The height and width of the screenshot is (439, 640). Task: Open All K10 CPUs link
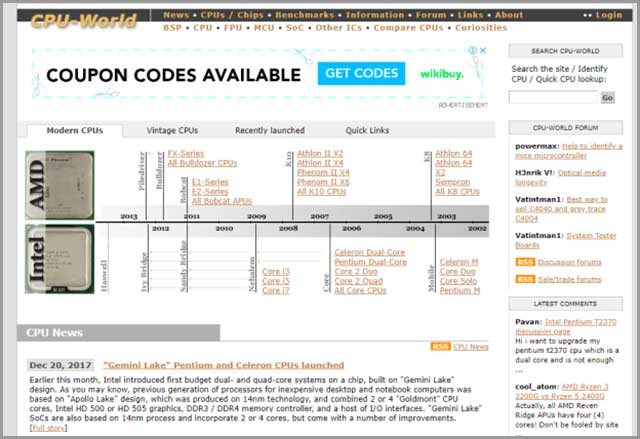321,192
